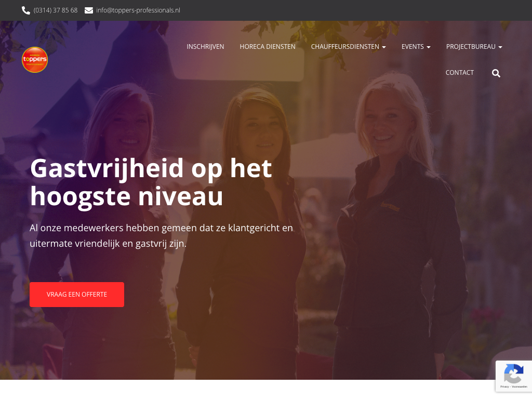
Task: Expand the Events dropdown arrow
Action: 429,47
